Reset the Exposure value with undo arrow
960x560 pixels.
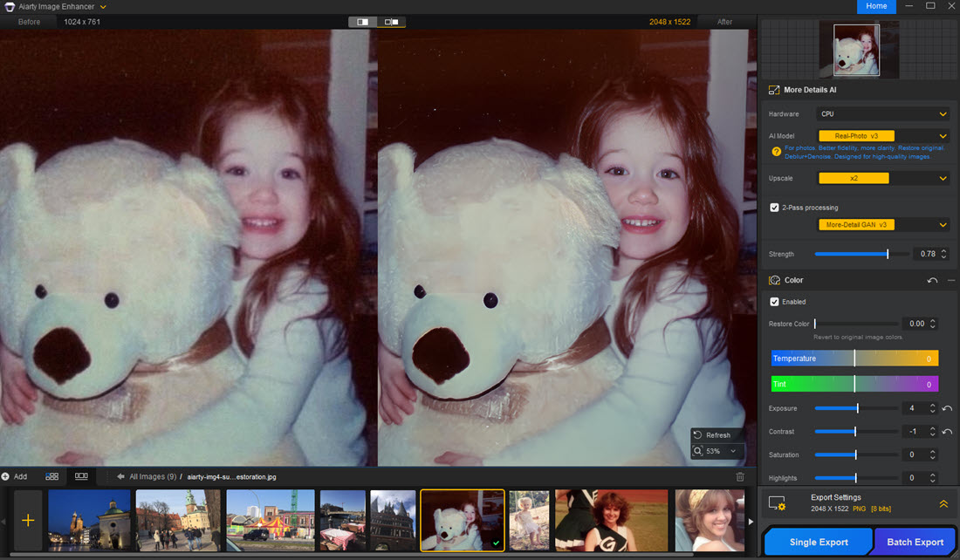tap(947, 408)
